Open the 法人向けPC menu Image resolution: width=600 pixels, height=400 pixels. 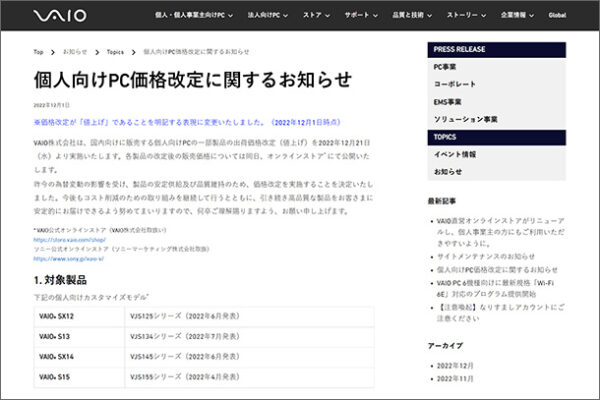pos(267,15)
